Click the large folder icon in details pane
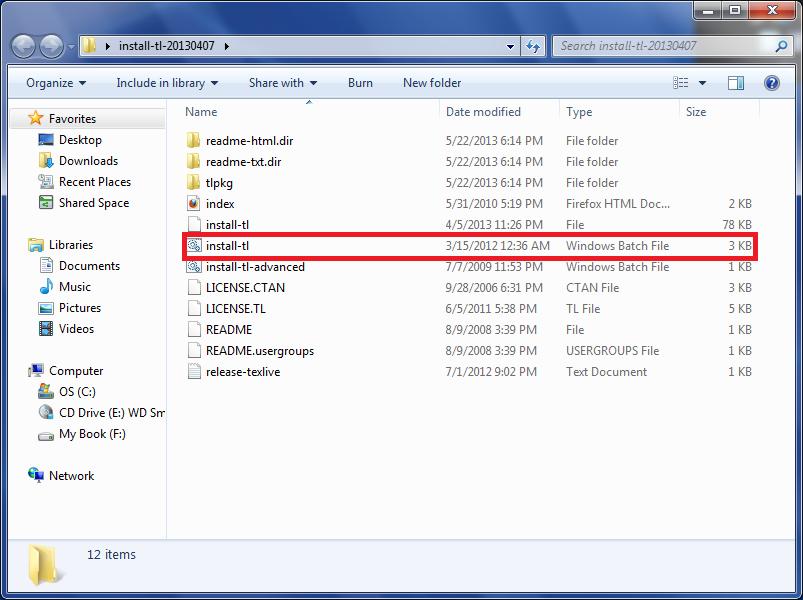 pyautogui.click(x=45, y=565)
